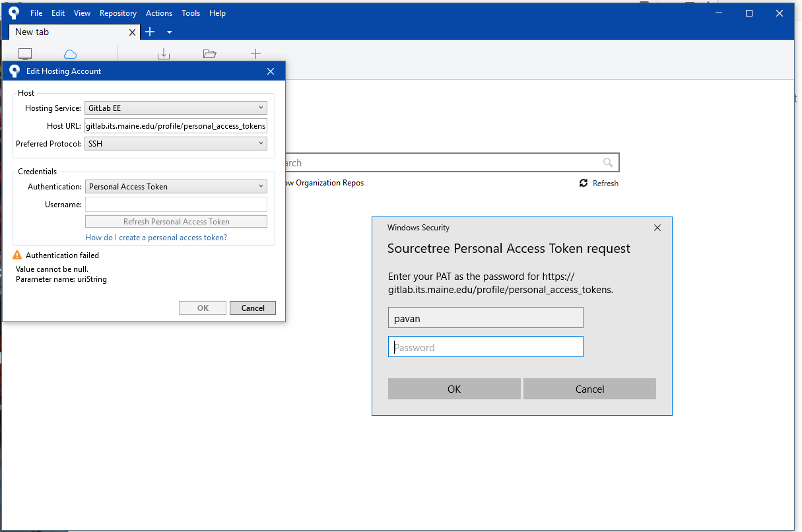Open the Actions menu
The image size is (802, 532).
coord(159,13)
